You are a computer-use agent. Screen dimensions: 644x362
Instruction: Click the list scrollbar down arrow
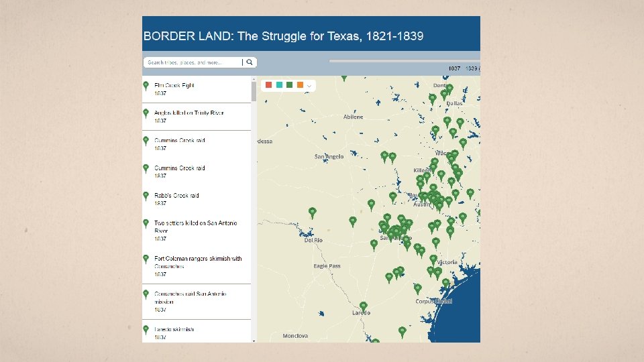click(x=254, y=341)
